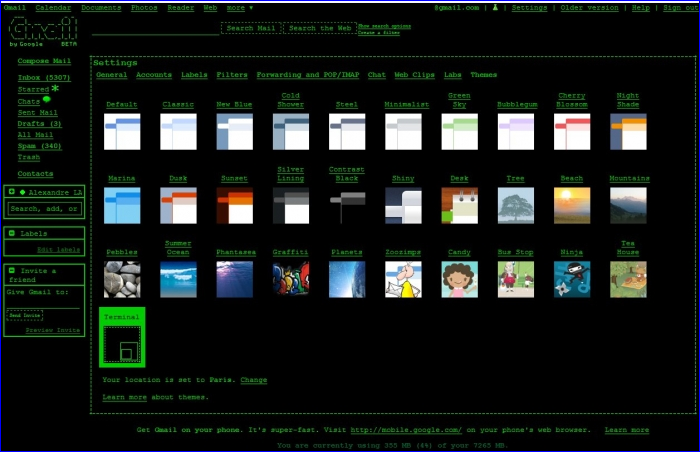
Task: Click the Give Gmail to input field
Action: [x=43, y=302]
